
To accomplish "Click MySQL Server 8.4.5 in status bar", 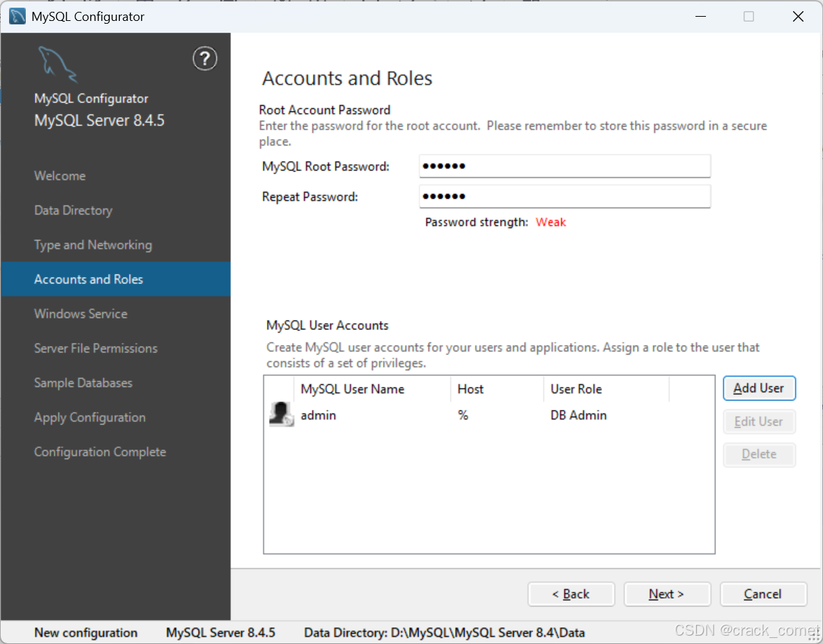I will [x=220, y=632].
